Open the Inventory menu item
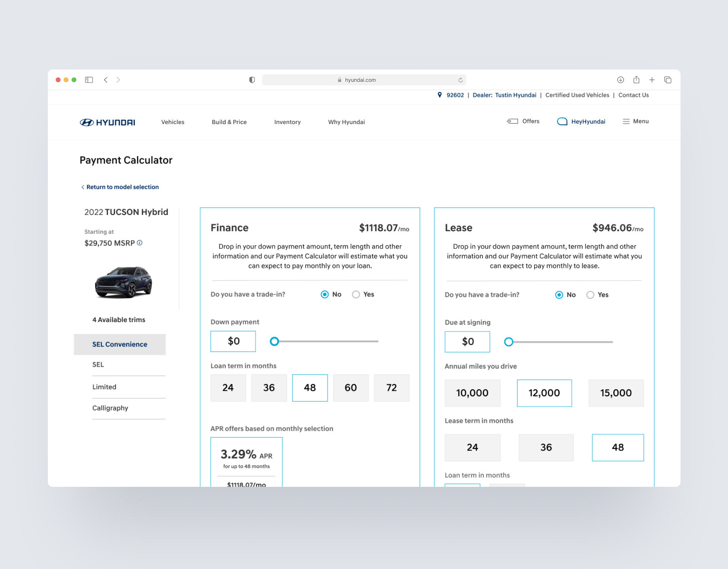 point(287,122)
